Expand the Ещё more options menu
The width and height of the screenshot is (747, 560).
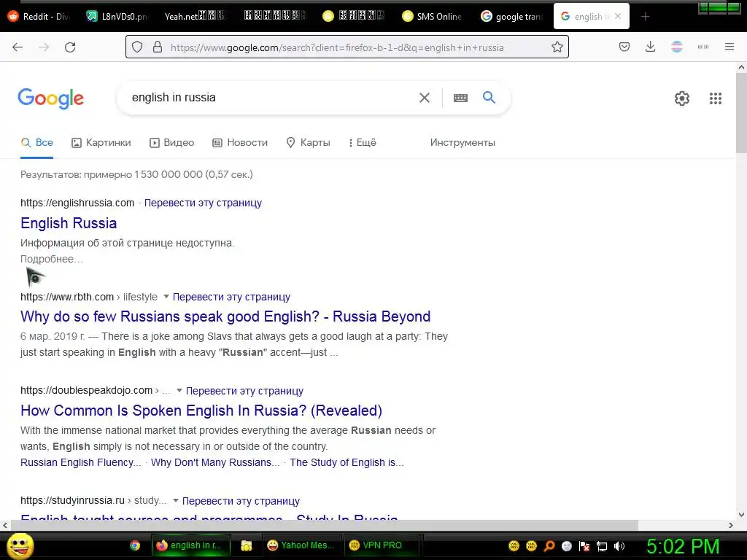click(x=363, y=142)
